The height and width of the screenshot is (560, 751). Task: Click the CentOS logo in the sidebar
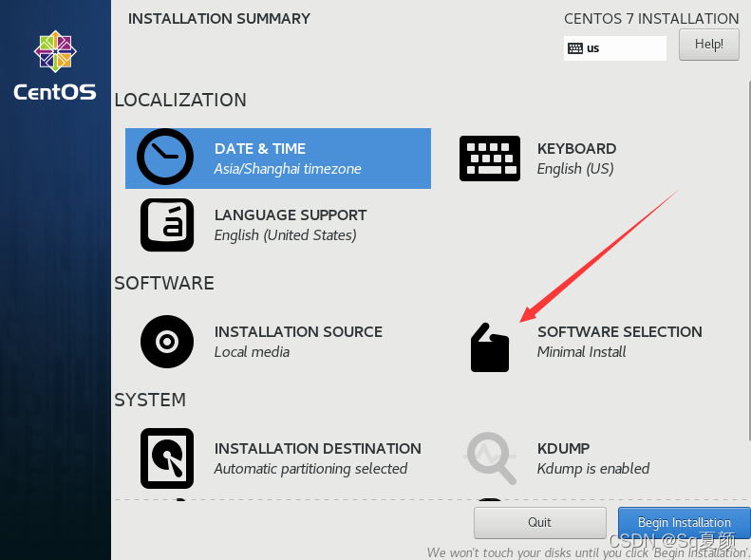pos(55,65)
